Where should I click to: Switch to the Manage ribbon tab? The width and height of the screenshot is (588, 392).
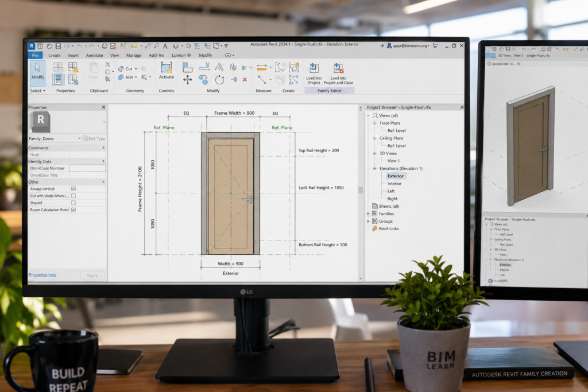click(134, 55)
